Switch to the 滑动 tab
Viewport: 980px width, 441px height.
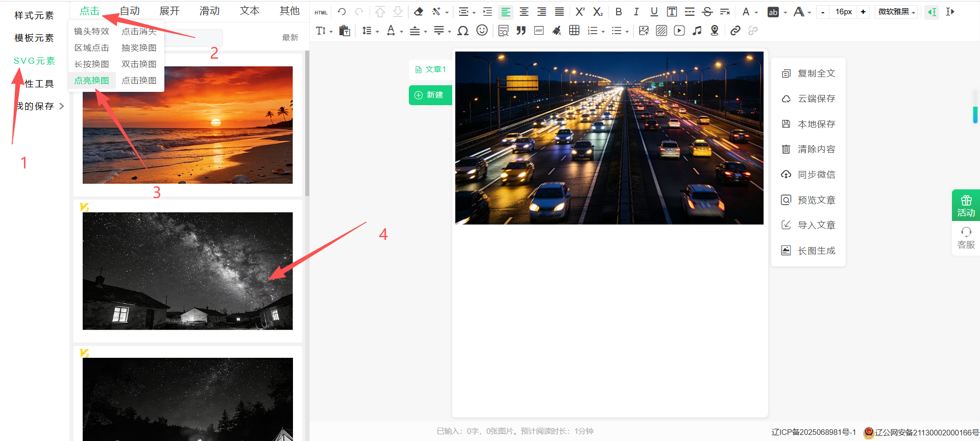[x=209, y=11]
